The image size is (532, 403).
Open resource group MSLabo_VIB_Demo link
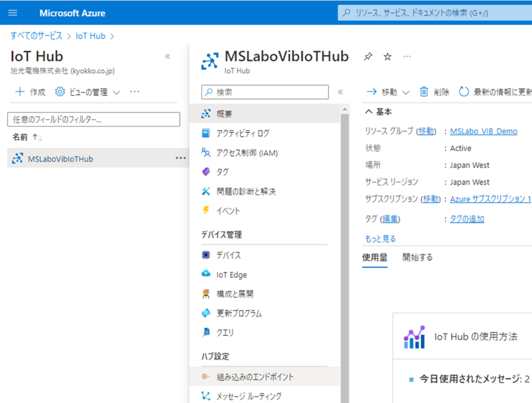484,131
